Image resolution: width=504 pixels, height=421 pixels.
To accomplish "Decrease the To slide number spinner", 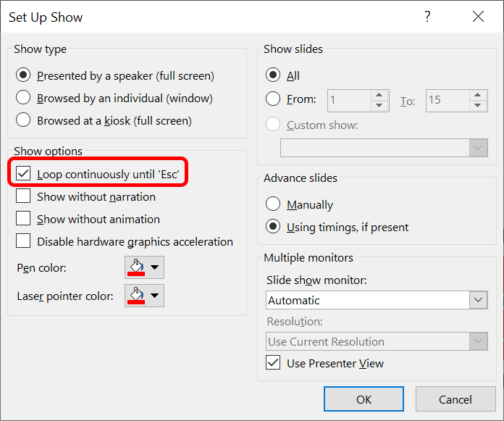I will [x=478, y=105].
